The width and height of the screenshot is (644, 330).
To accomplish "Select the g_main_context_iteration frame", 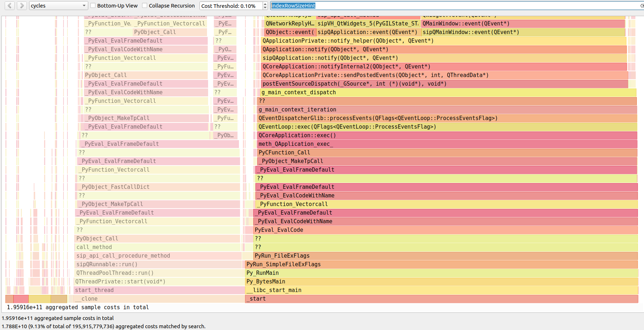I will point(447,110).
